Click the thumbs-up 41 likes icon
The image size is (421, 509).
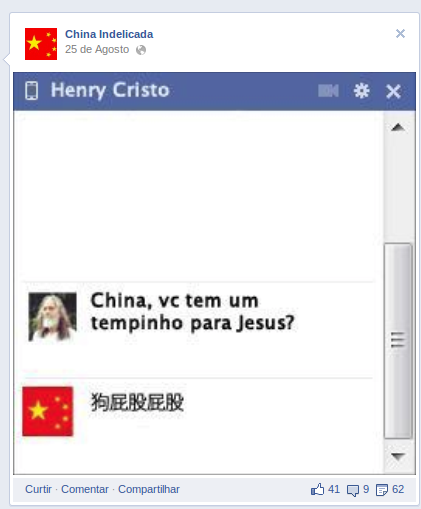[x=317, y=489]
